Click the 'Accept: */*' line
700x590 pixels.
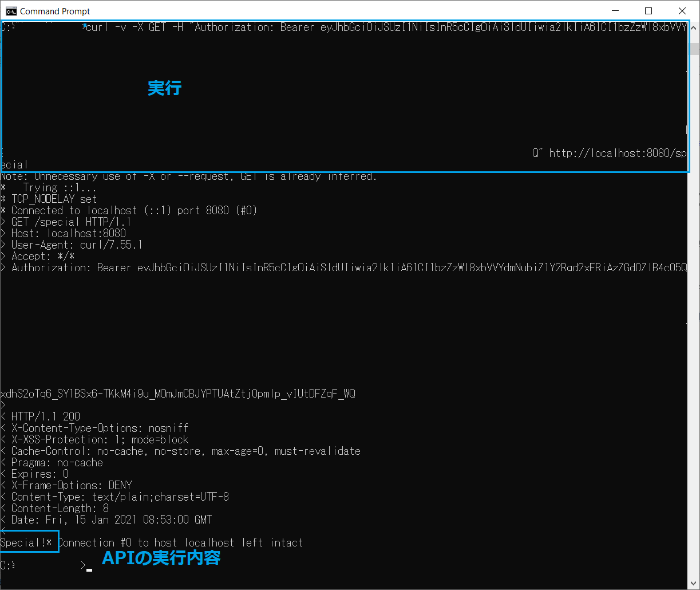37,256
